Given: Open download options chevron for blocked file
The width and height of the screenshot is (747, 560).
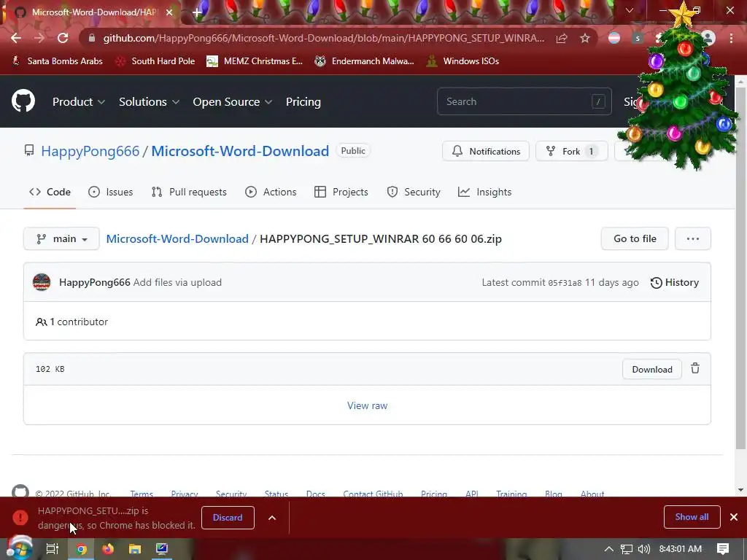Looking at the screenshot, I should pyautogui.click(x=272, y=518).
